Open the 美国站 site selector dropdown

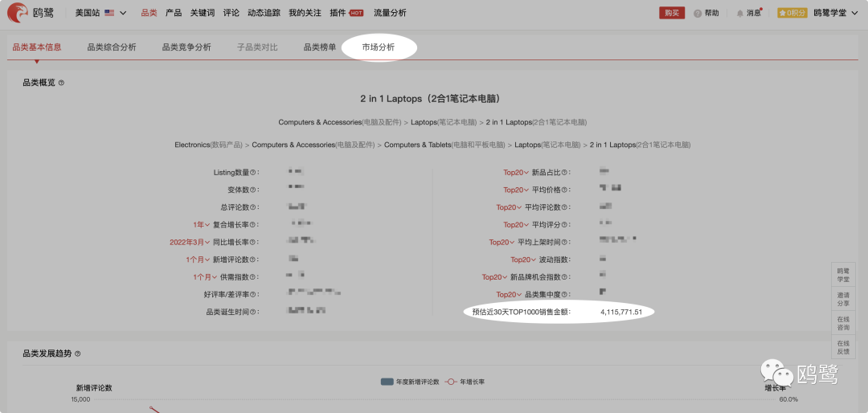point(100,13)
